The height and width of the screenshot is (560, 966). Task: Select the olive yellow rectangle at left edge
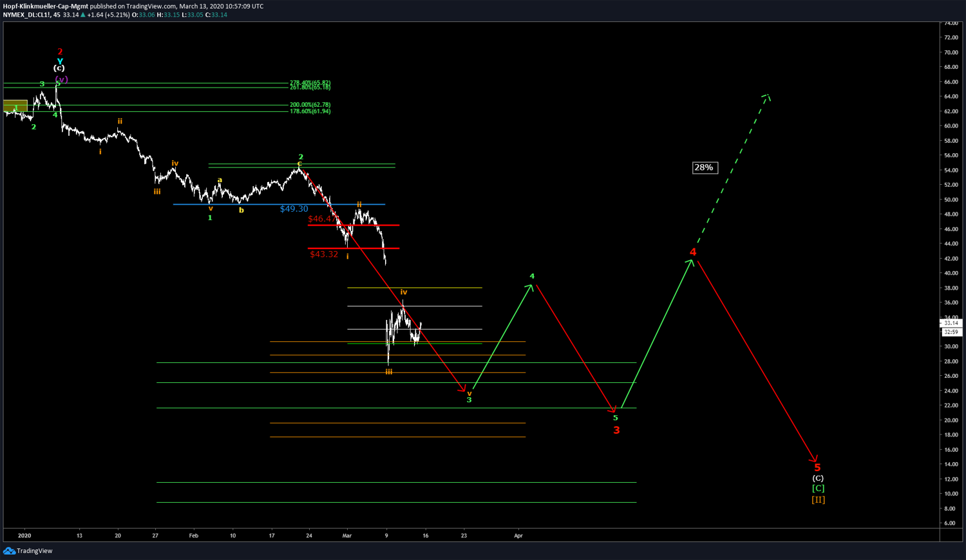click(15, 106)
